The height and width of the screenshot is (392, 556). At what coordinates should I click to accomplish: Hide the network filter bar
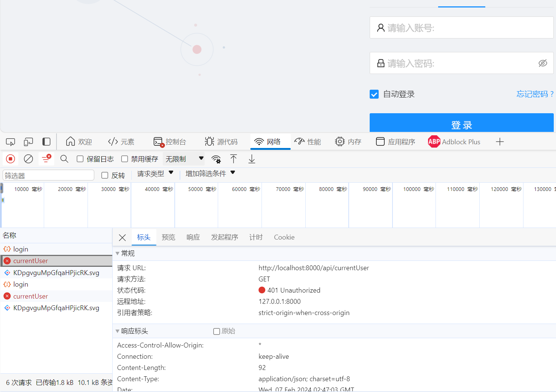pyautogui.click(x=46, y=159)
